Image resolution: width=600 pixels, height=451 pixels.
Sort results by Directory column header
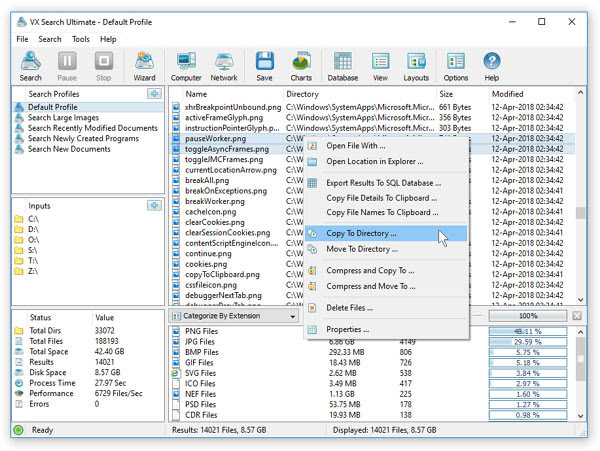pyautogui.click(x=360, y=94)
